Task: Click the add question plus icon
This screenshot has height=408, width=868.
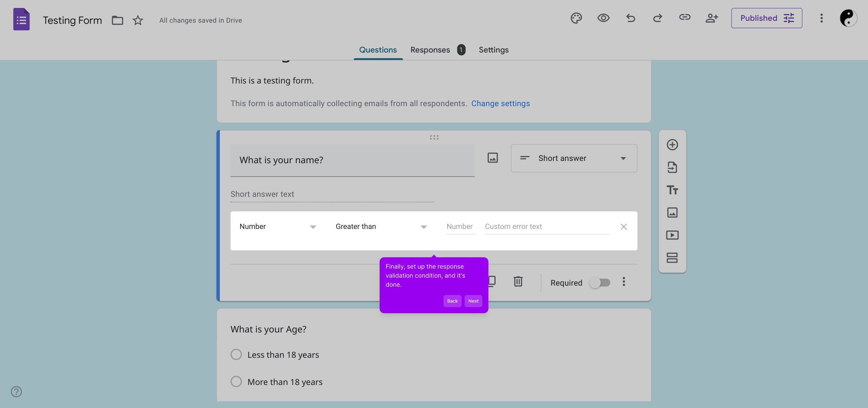Action: click(672, 145)
